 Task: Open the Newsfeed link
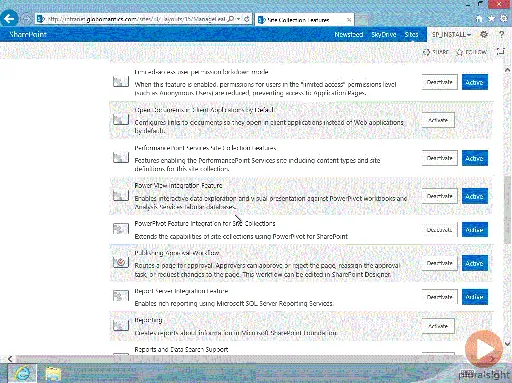(x=349, y=34)
